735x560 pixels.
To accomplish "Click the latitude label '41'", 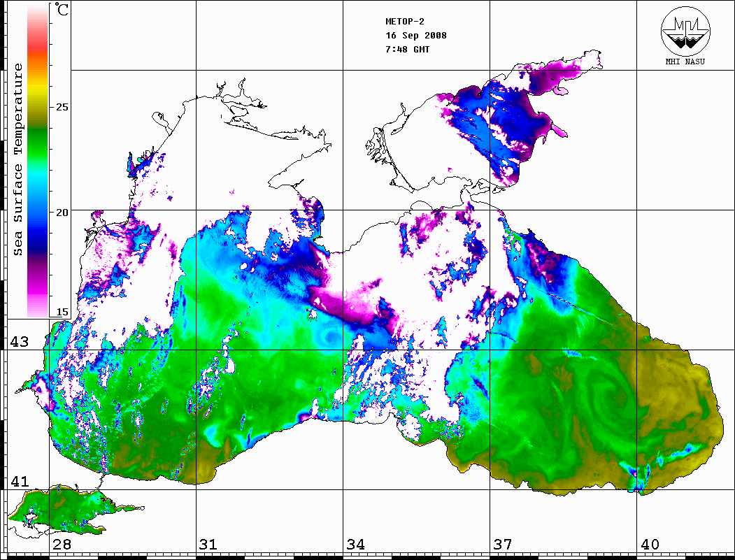I will pyautogui.click(x=20, y=482).
